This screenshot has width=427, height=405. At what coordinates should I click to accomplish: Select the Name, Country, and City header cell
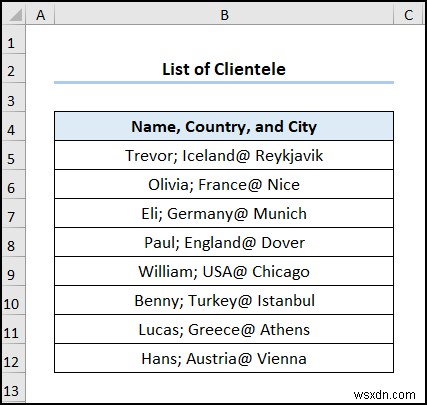(x=224, y=126)
